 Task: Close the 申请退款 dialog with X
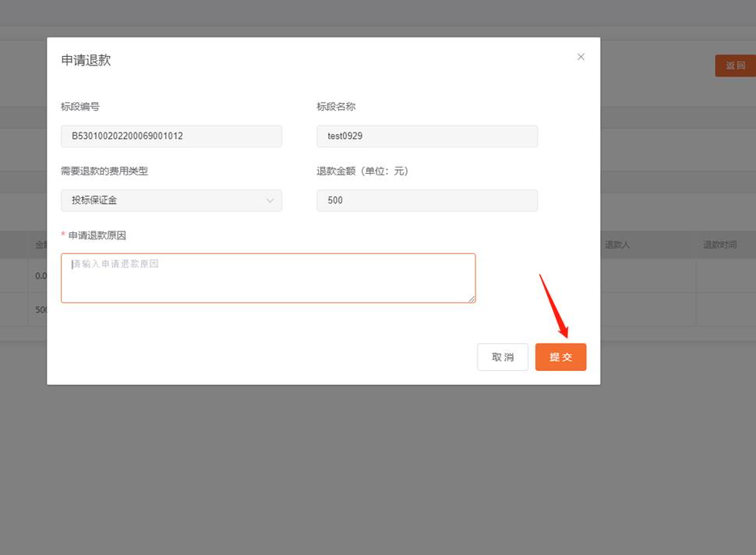coord(581,57)
